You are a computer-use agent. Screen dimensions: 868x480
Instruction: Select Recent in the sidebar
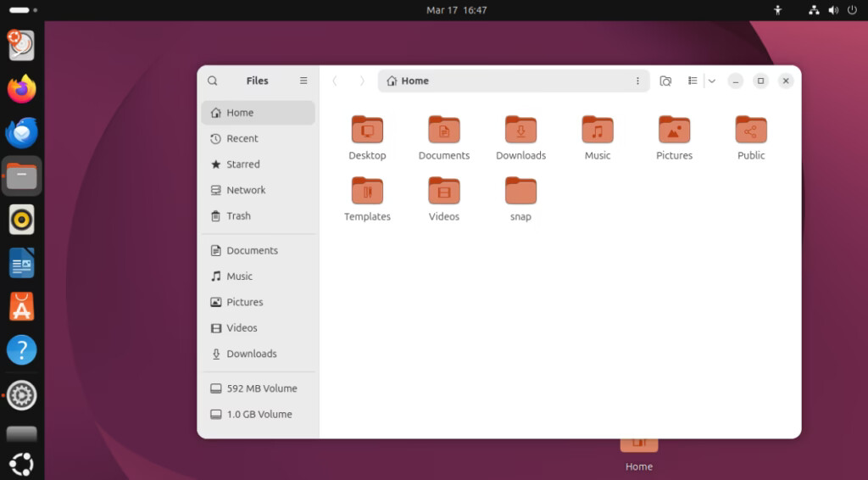(242, 138)
